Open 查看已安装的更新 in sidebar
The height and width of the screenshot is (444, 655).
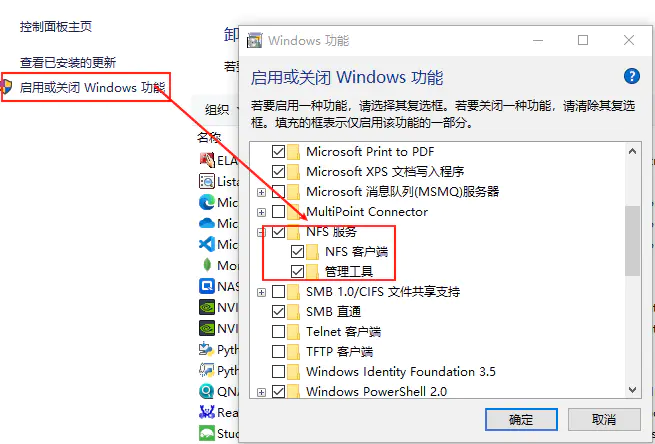pyautogui.click(x=68, y=63)
